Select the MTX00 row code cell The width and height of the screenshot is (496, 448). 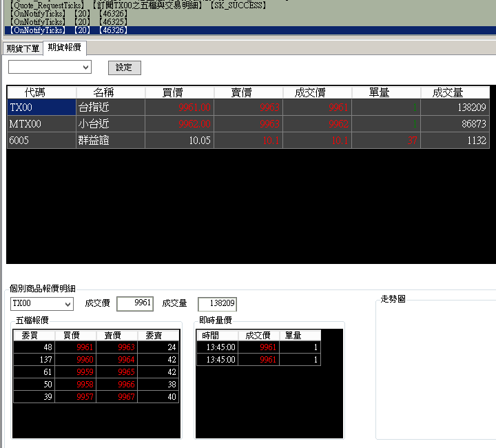[41, 123]
